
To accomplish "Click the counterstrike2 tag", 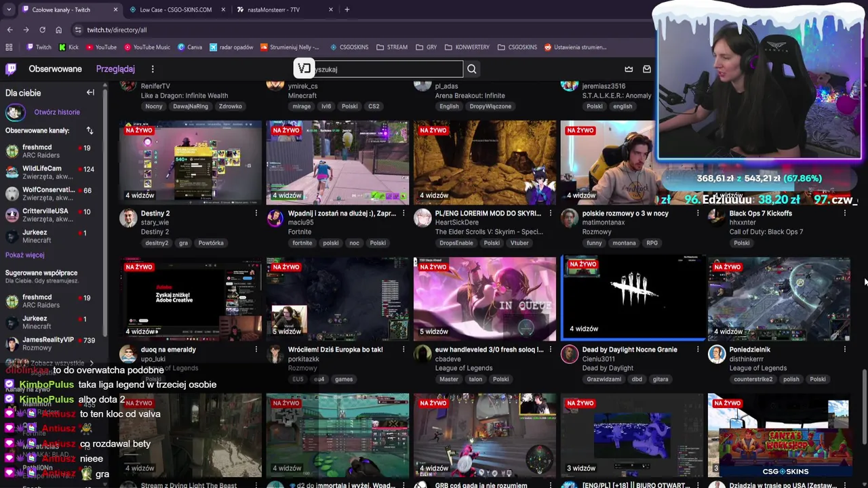I will (x=753, y=380).
